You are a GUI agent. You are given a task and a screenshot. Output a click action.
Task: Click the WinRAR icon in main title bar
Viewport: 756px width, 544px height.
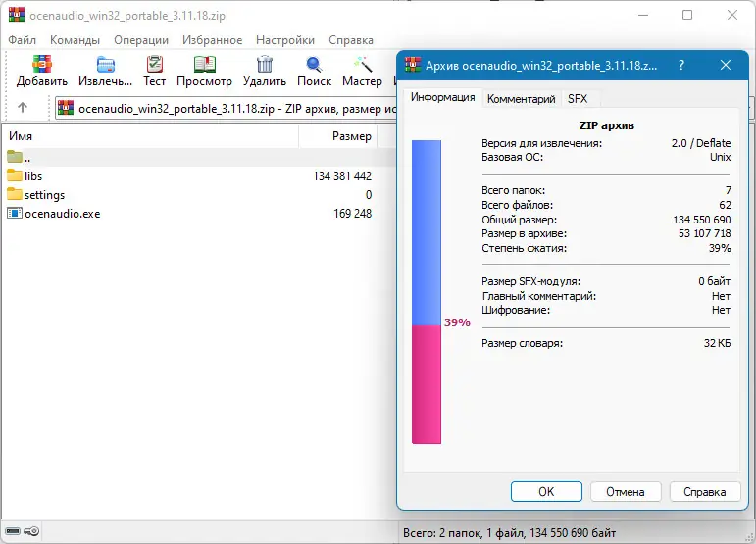[x=17, y=15]
